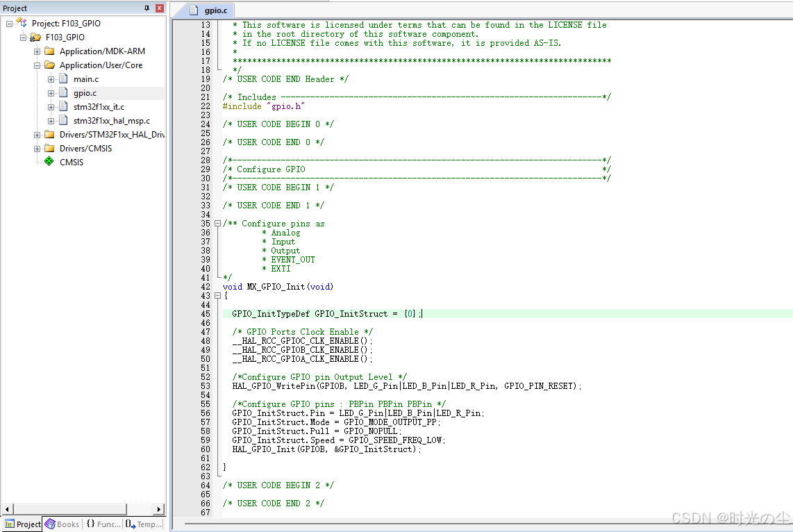Click the Application/User/Core folder icon
The image size is (793, 532).
click(49, 65)
